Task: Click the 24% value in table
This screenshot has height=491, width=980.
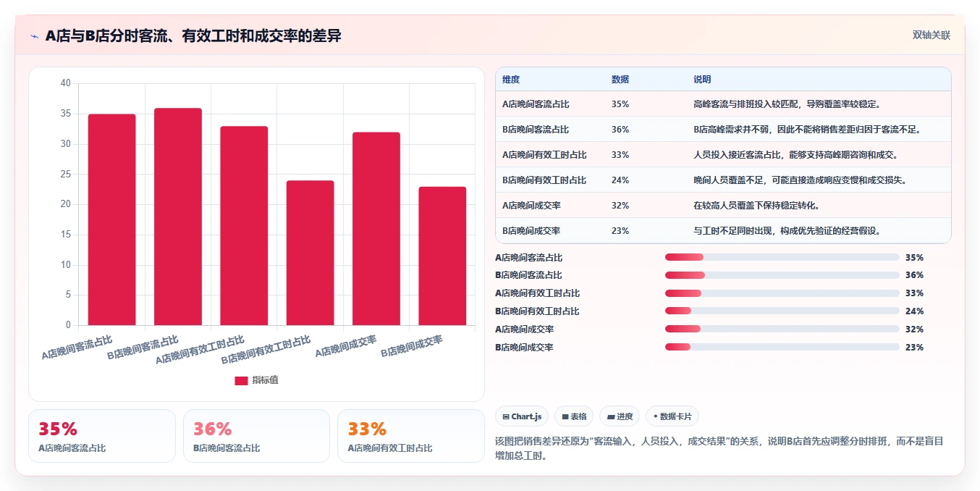Action: tap(620, 180)
